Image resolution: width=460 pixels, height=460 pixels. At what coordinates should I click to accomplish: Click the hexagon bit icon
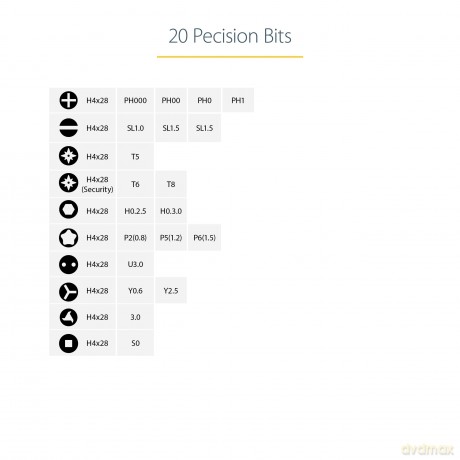[69, 210]
